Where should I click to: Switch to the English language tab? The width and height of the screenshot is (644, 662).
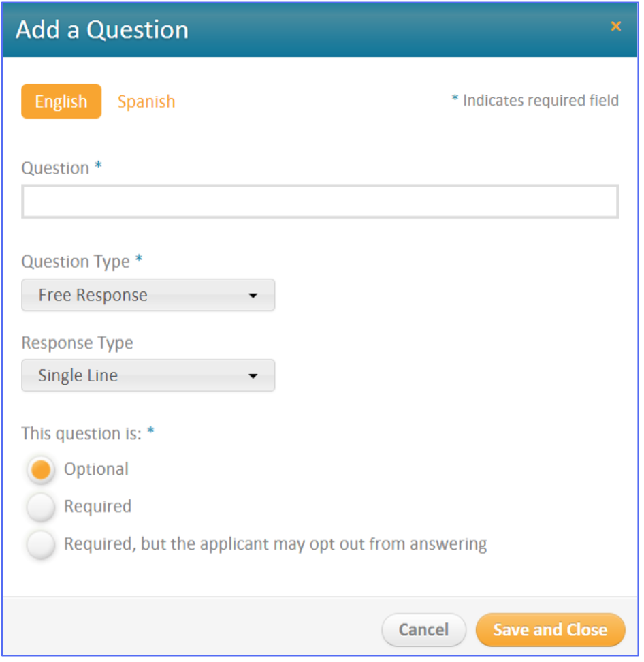61,101
